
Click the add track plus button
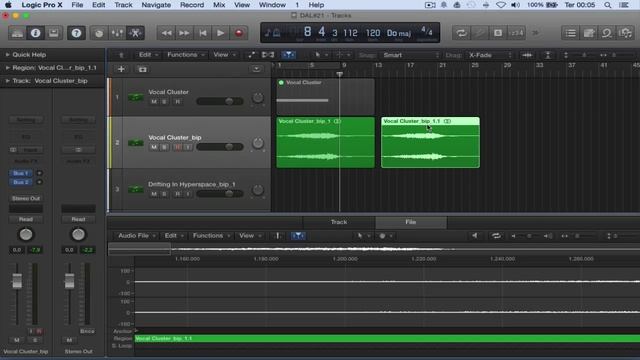[x=121, y=69]
